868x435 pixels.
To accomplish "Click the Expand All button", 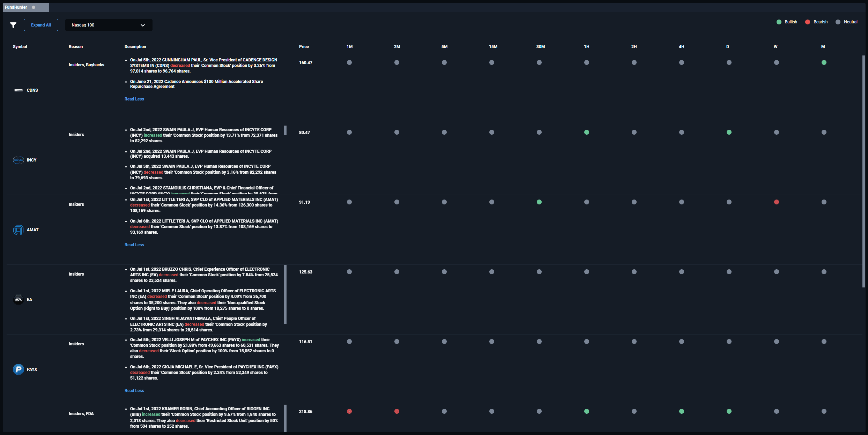I will pyautogui.click(x=41, y=25).
